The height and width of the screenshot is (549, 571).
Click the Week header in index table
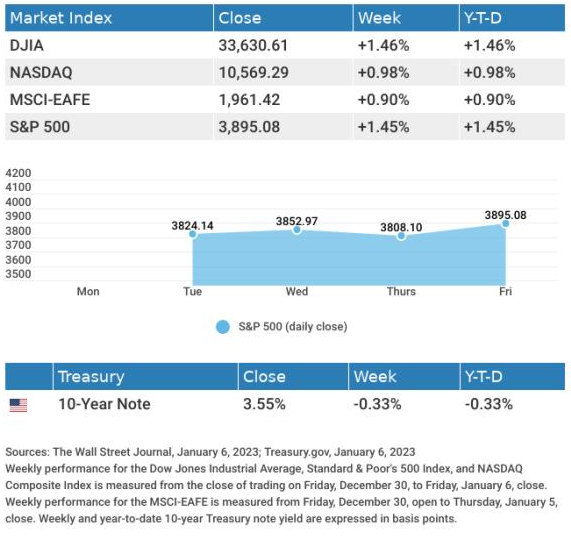point(379,18)
